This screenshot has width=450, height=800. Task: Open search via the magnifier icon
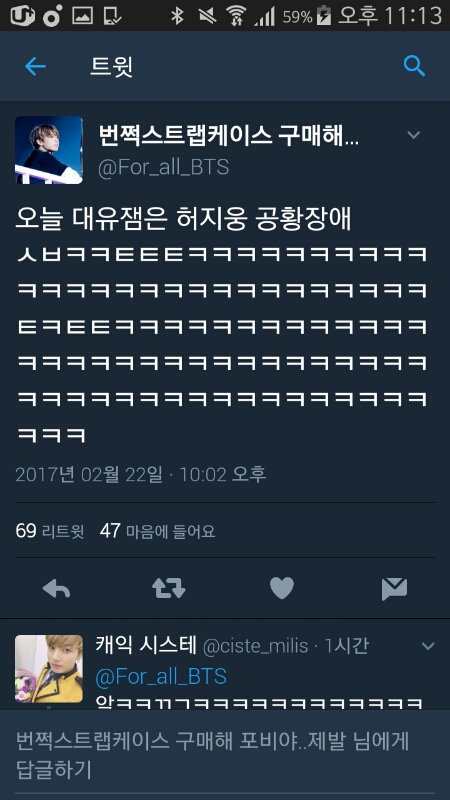(x=414, y=66)
